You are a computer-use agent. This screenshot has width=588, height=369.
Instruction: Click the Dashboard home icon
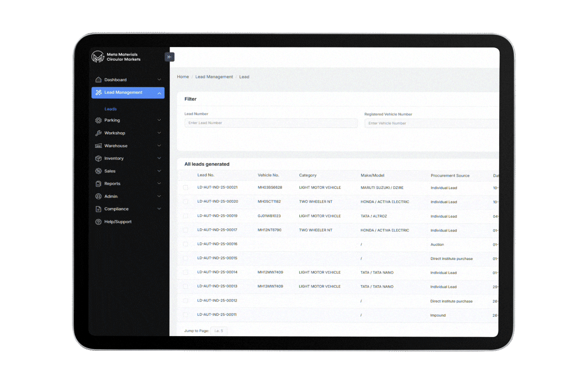click(99, 80)
